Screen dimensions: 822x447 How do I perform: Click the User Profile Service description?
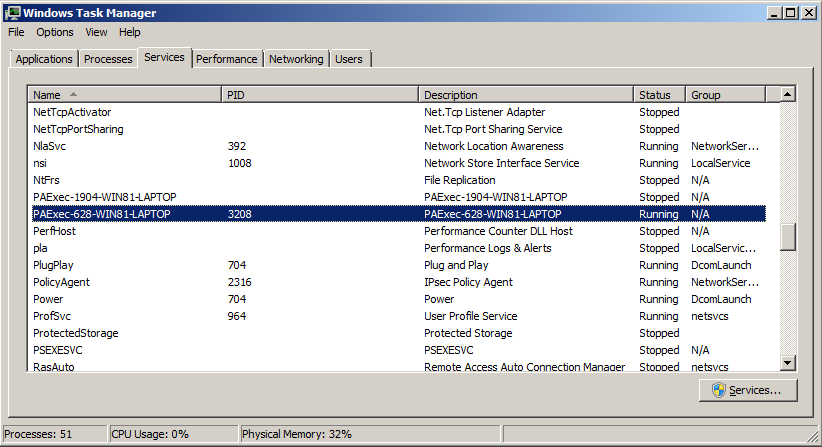point(471,316)
